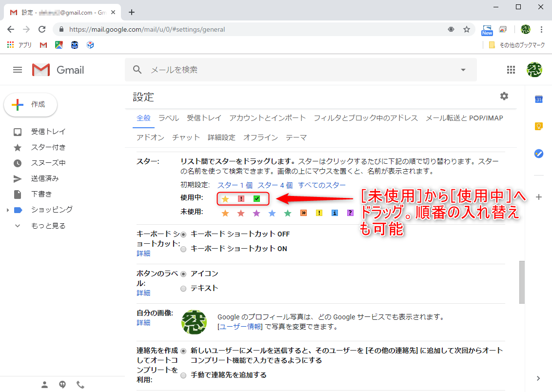Click the 作成 compose button

tap(30, 104)
